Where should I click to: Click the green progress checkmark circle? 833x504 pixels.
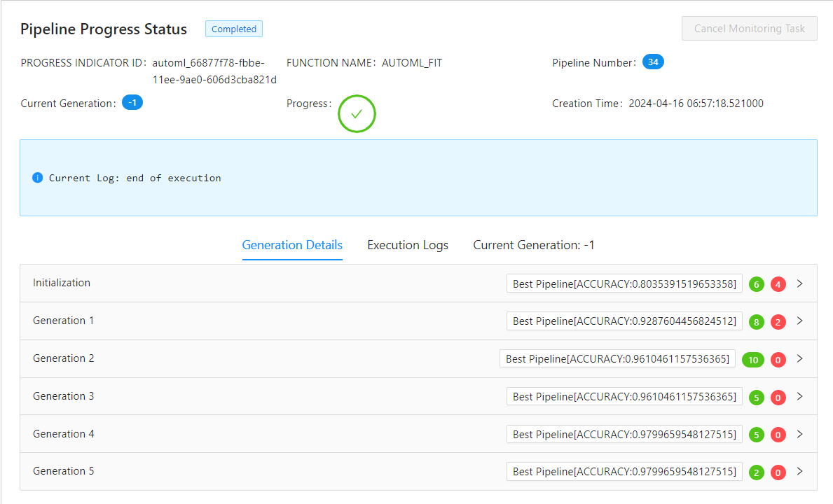[357, 114]
